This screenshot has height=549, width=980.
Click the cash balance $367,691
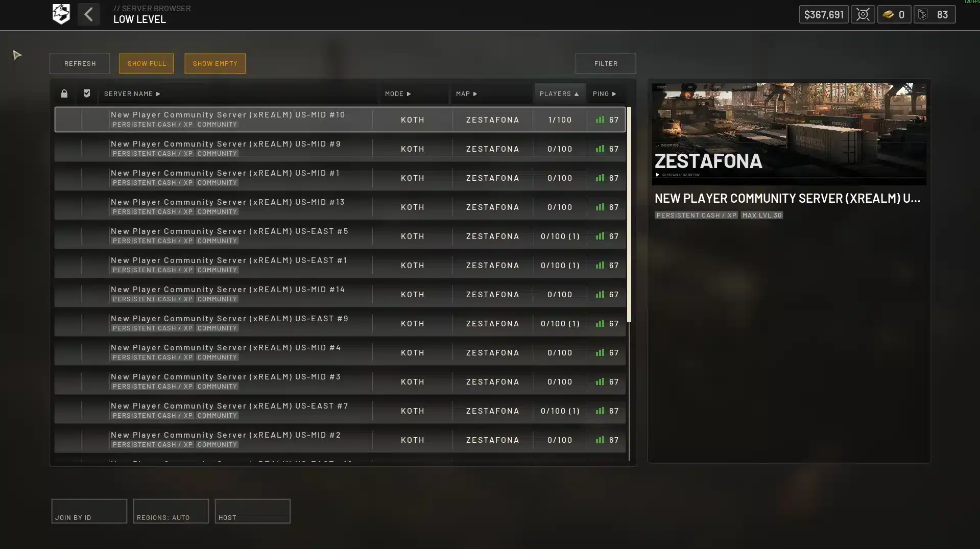823,14
